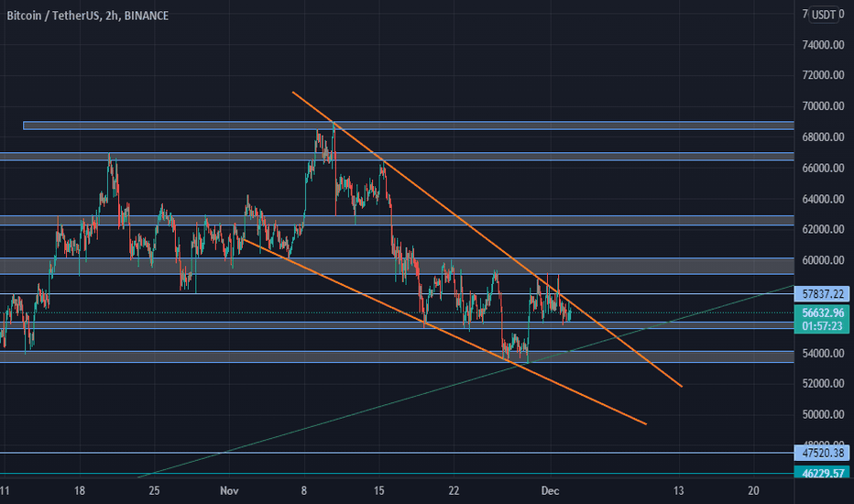The image size is (854, 504).
Task: Click the 13 date axis label
Action: tap(678, 491)
